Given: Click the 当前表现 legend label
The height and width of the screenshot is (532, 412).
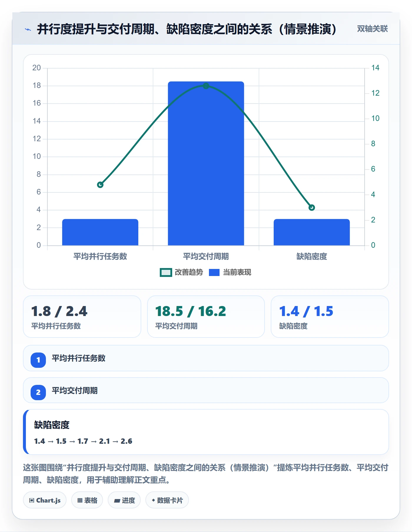Looking at the screenshot, I should tap(237, 272).
